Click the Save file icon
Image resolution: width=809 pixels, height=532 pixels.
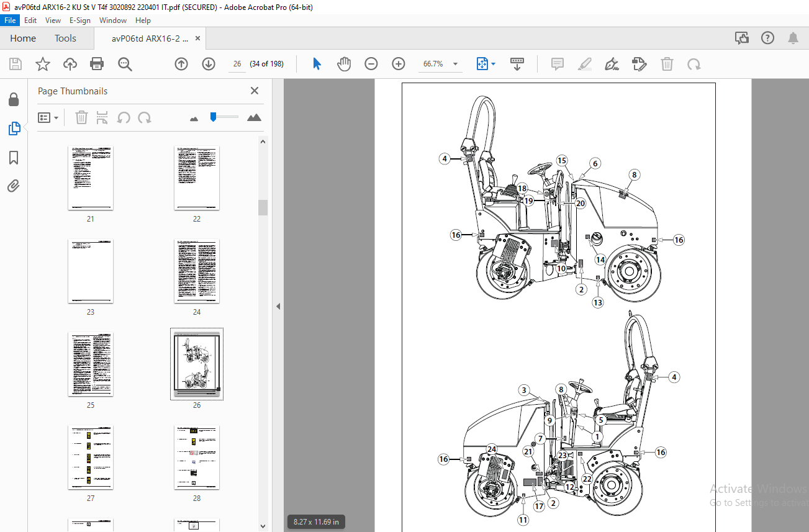[16, 64]
